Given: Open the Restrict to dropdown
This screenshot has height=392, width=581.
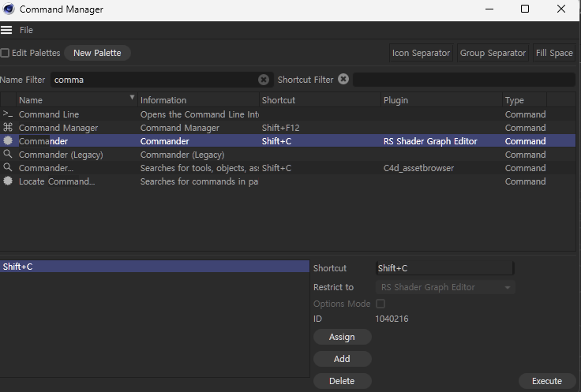Looking at the screenshot, I should [x=446, y=287].
